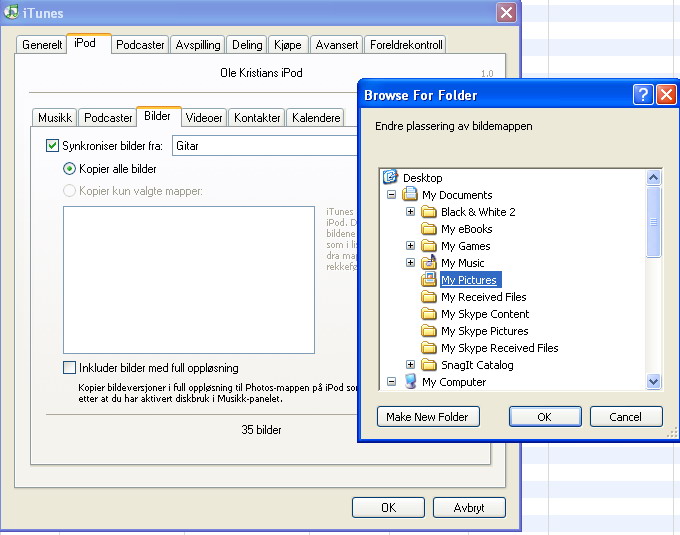The width and height of the screenshot is (680, 535).
Task: Click the folder tree scroll up arrow
Action: point(654,177)
